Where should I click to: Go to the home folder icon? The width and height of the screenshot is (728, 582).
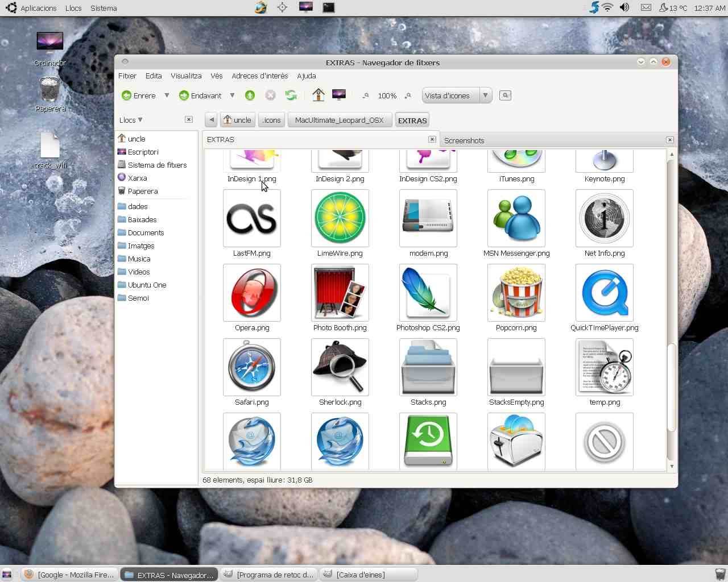(x=318, y=95)
